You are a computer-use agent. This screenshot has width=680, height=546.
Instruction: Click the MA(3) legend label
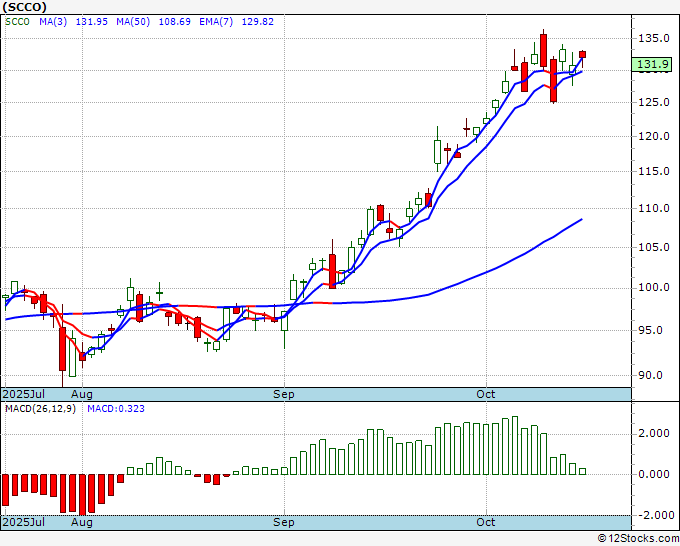pyautogui.click(x=53, y=22)
